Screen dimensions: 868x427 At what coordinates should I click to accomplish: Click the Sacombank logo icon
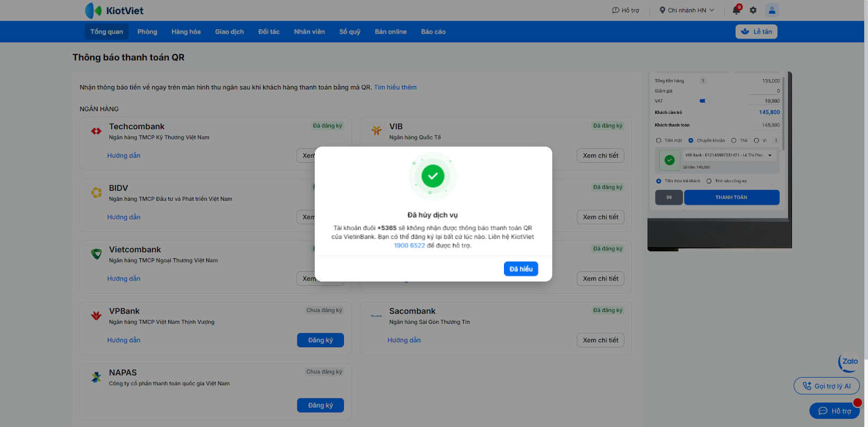click(376, 315)
